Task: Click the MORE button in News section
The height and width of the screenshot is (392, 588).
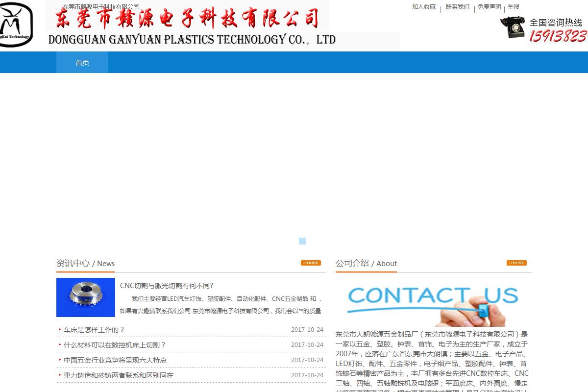Action: [311, 263]
